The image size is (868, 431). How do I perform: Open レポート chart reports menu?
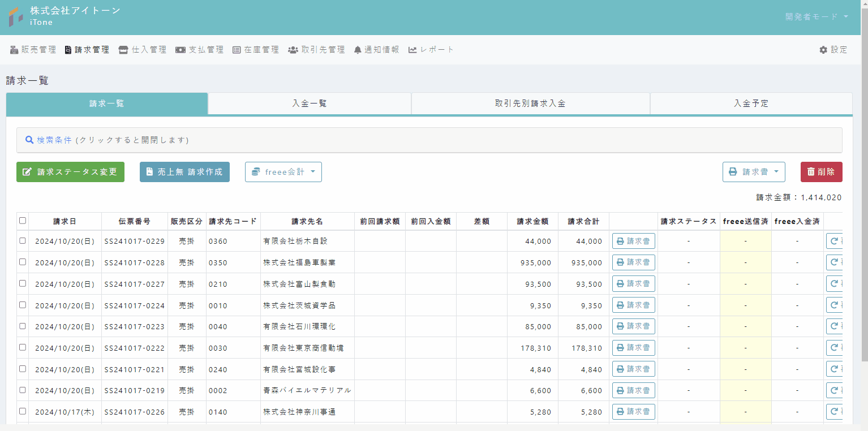pyautogui.click(x=431, y=50)
